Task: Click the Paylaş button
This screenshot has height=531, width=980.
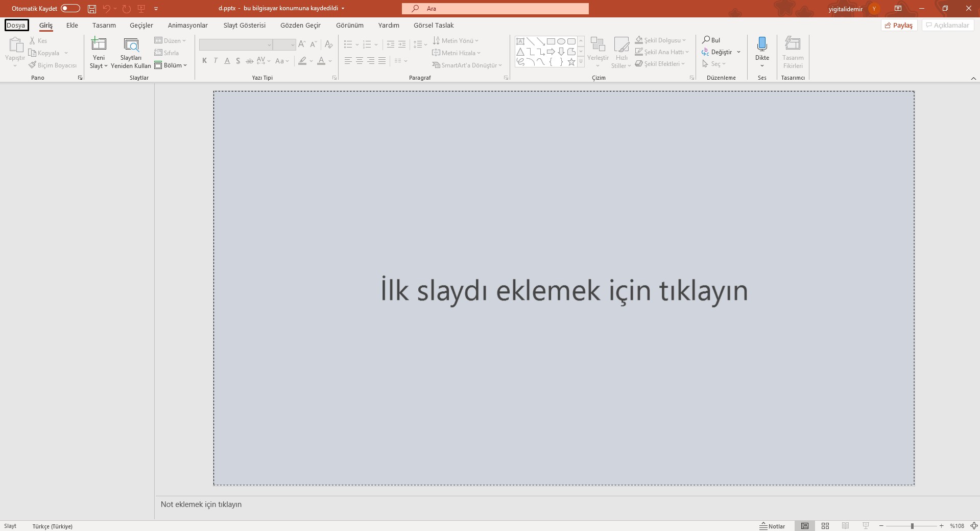Action: pyautogui.click(x=899, y=25)
